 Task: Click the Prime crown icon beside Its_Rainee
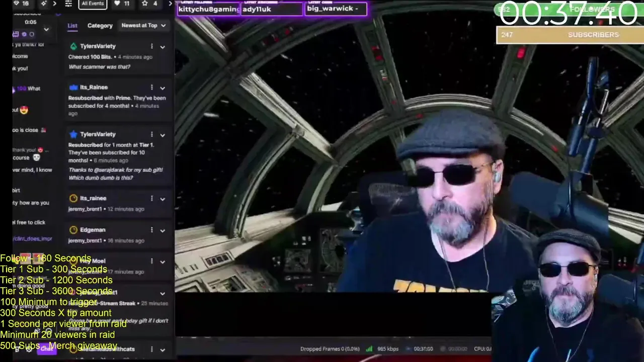tap(73, 87)
